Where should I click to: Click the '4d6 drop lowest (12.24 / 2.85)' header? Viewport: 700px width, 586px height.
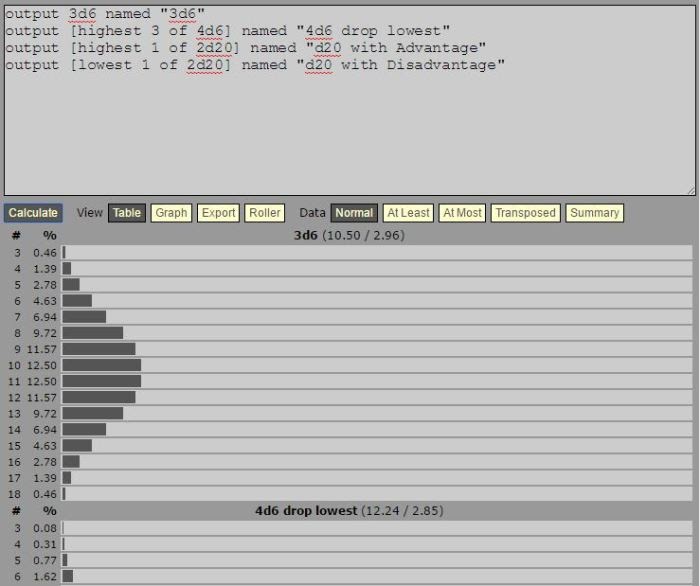[x=349, y=511]
